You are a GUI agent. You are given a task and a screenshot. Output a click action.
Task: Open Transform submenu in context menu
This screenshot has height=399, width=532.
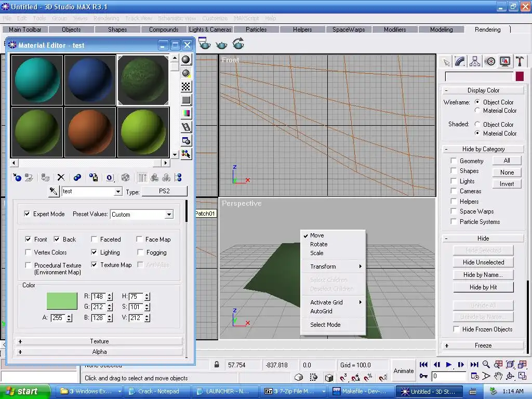coord(333,267)
